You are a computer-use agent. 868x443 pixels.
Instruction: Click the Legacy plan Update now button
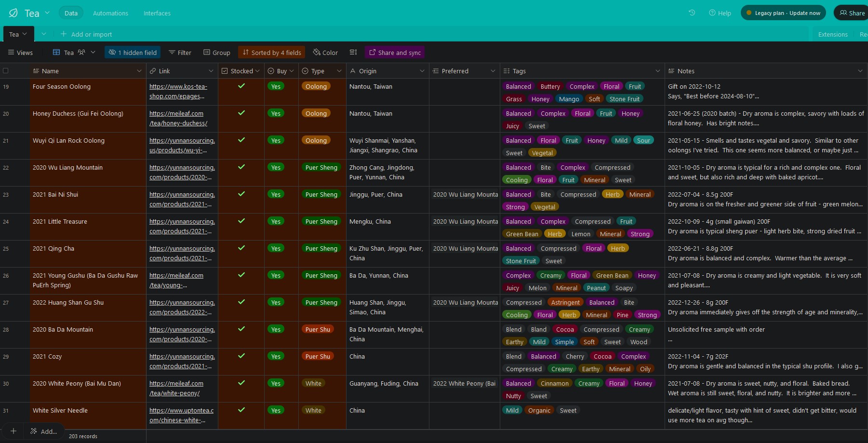tap(783, 13)
